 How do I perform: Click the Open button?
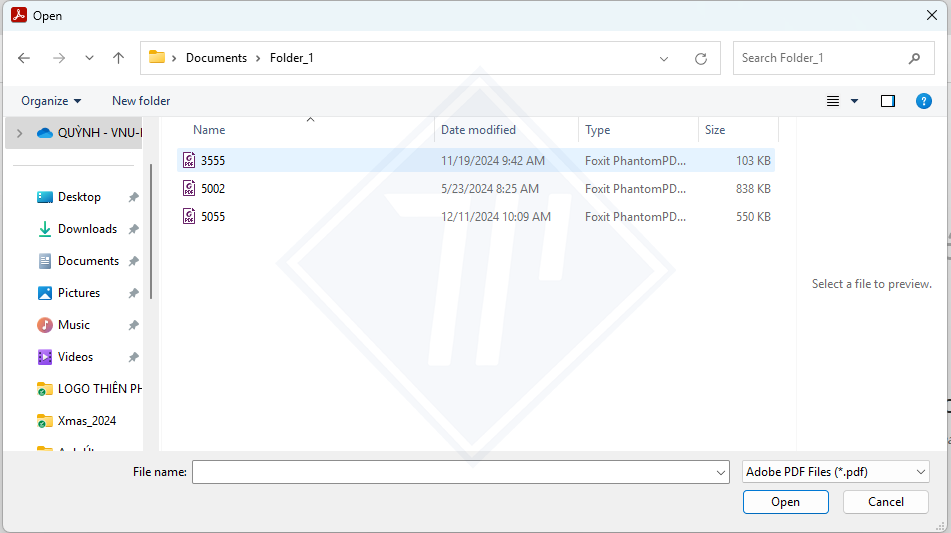tap(785, 502)
